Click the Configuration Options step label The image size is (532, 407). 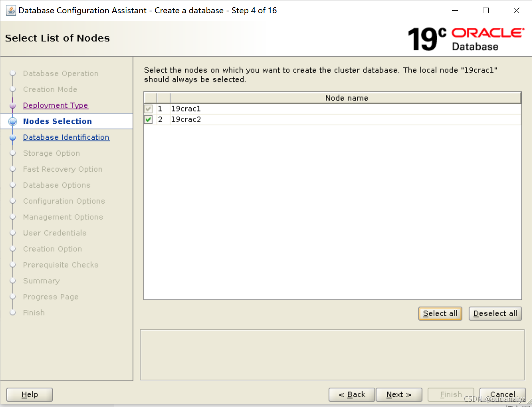click(x=64, y=201)
